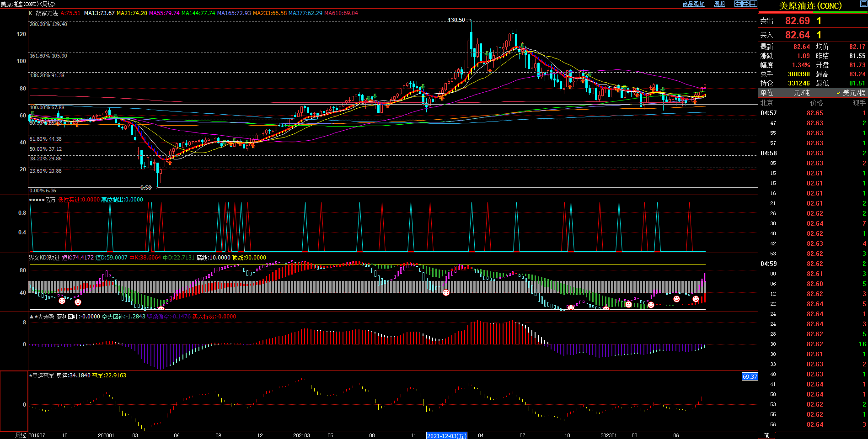Screen dimensions: 868x439
Task: Click the leftmost smiley face on KDJ chart
Action: pyautogui.click(x=62, y=301)
